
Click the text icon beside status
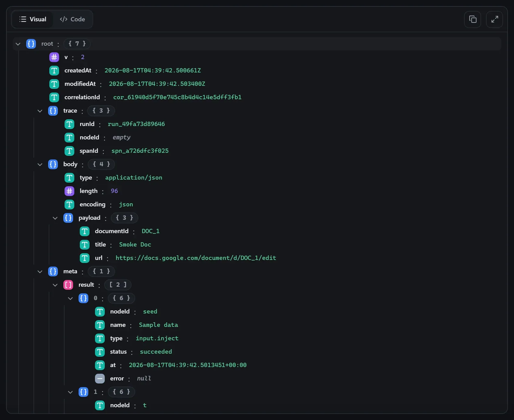coord(100,352)
